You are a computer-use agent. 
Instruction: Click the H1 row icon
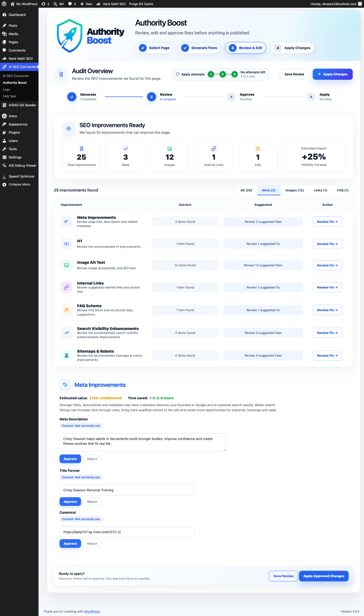pos(66,244)
